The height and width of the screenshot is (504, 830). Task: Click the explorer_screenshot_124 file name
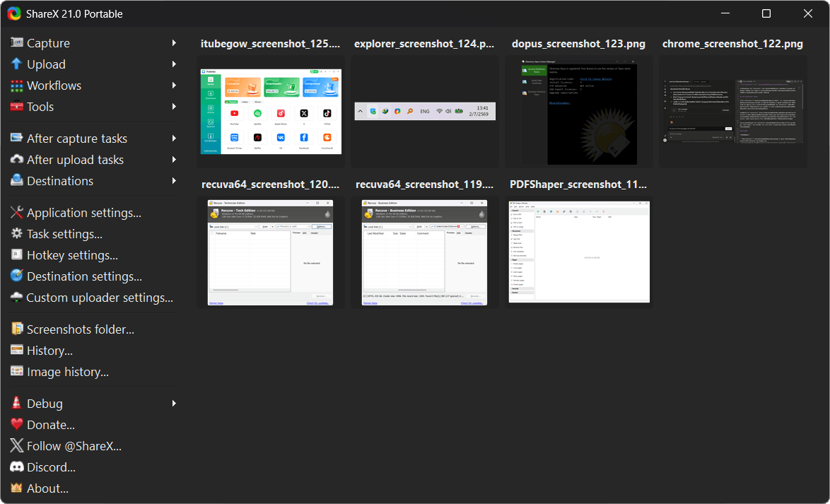[x=424, y=44]
